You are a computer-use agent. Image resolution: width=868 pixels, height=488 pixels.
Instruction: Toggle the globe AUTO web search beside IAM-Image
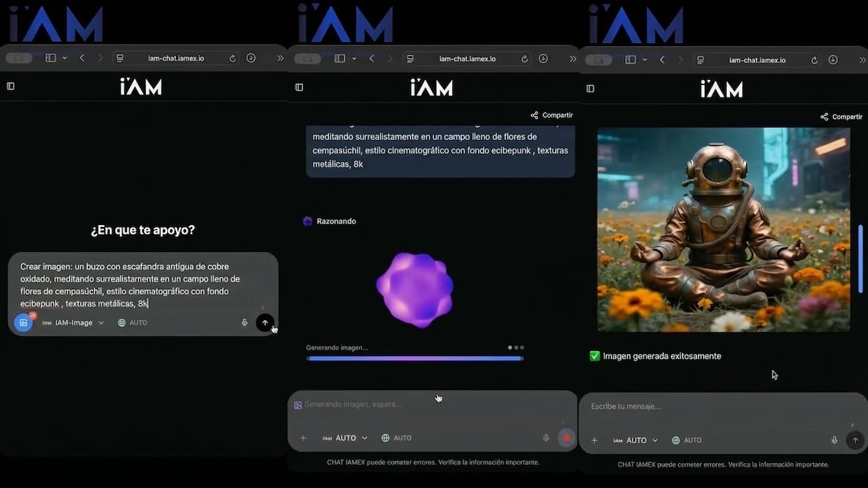pos(133,322)
